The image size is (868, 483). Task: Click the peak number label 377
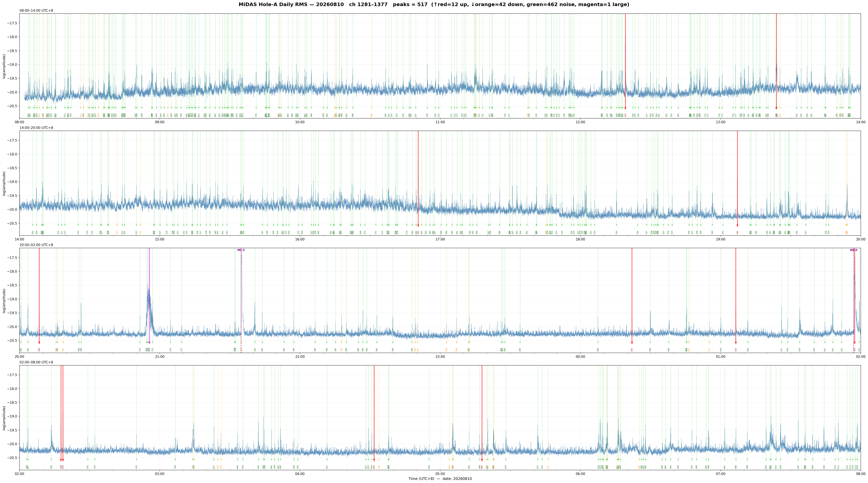(x=181, y=349)
